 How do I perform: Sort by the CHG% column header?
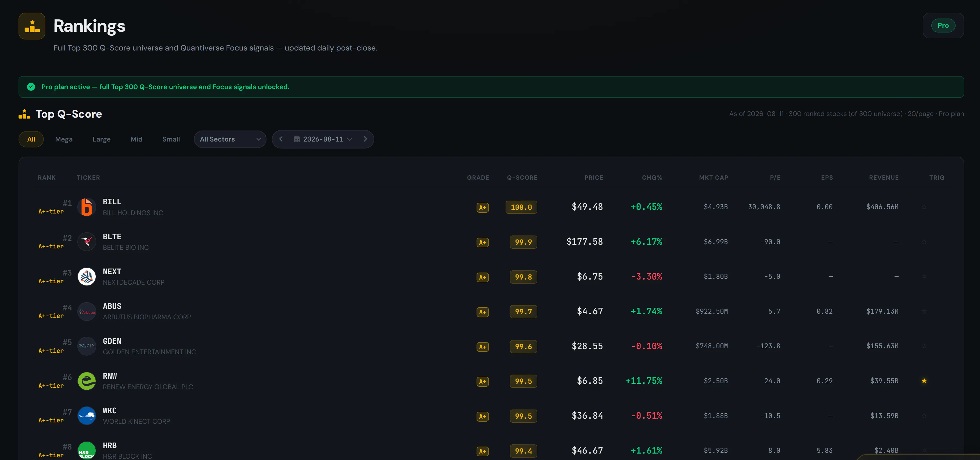coord(652,178)
